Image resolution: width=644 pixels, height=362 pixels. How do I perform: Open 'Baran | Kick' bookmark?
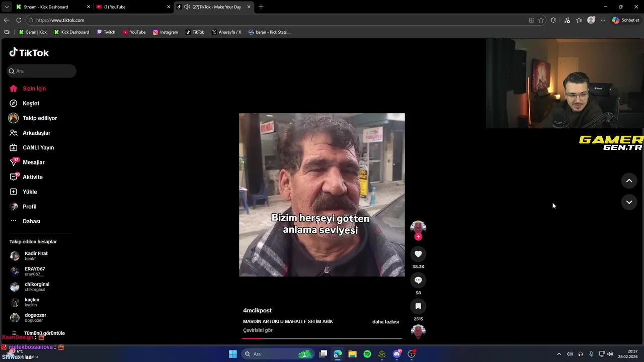click(33, 32)
